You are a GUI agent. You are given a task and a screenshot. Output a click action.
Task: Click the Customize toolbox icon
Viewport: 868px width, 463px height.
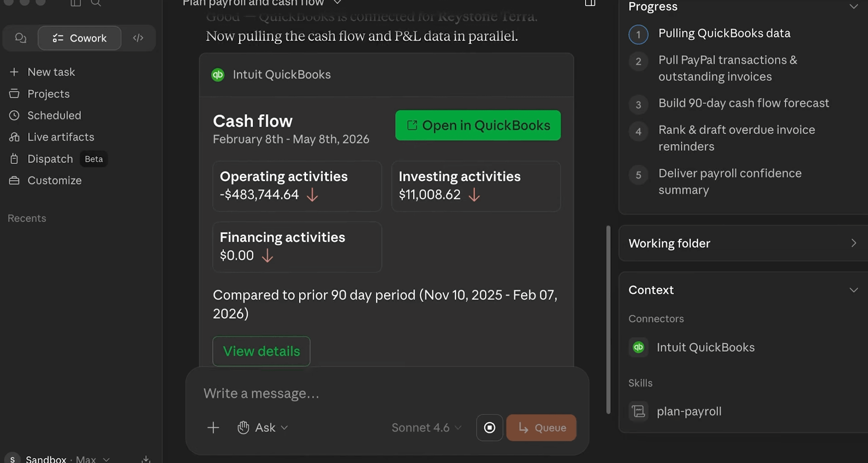click(x=14, y=180)
